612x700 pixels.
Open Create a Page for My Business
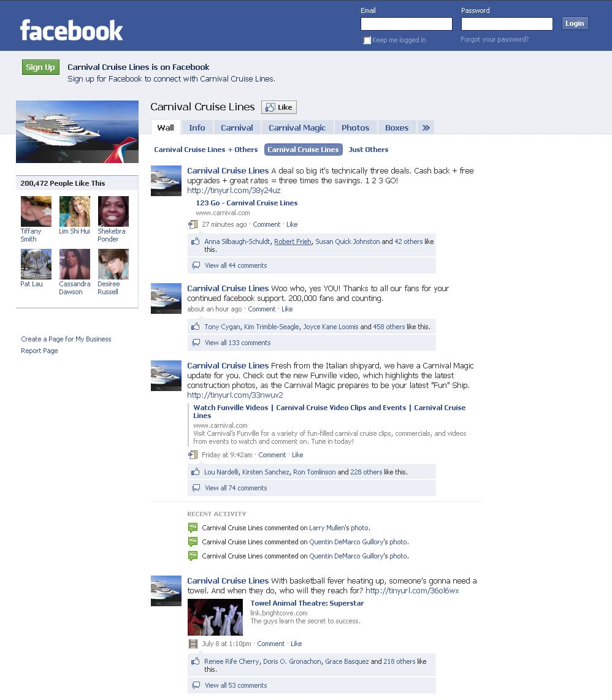coord(66,339)
